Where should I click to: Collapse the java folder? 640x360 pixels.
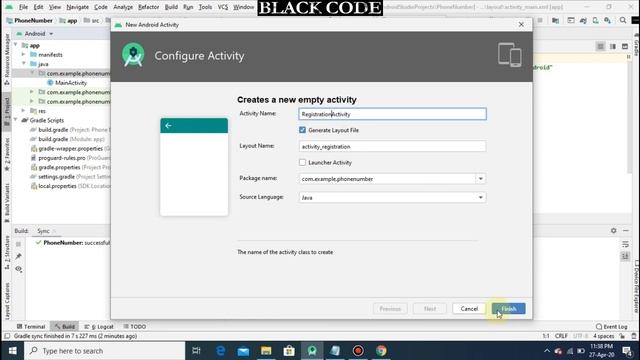click(x=24, y=64)
